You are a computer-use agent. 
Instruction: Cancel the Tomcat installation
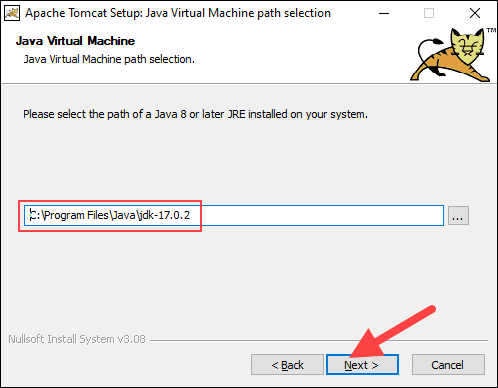pyautogui.click(x=448, y=365)
